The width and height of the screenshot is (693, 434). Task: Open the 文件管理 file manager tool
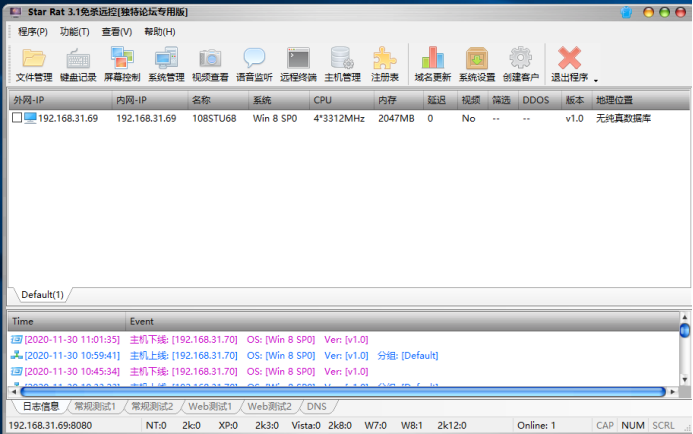(x=34, y=65)
